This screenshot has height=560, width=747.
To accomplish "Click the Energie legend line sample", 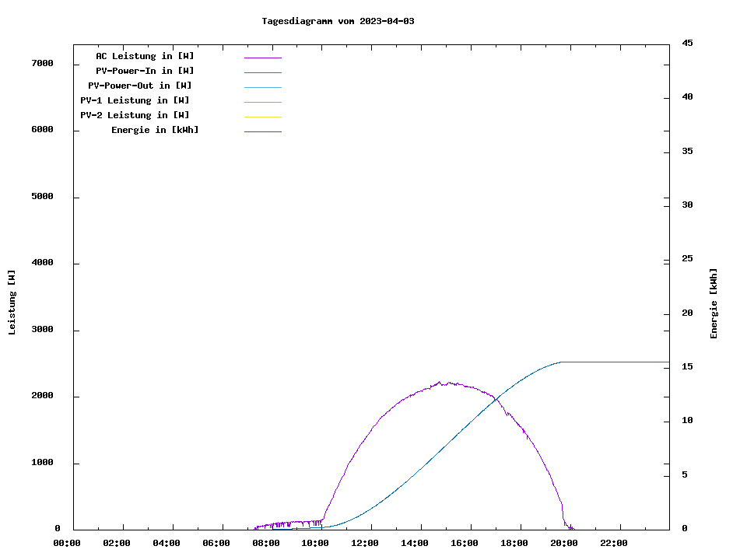I will (262, 131).
